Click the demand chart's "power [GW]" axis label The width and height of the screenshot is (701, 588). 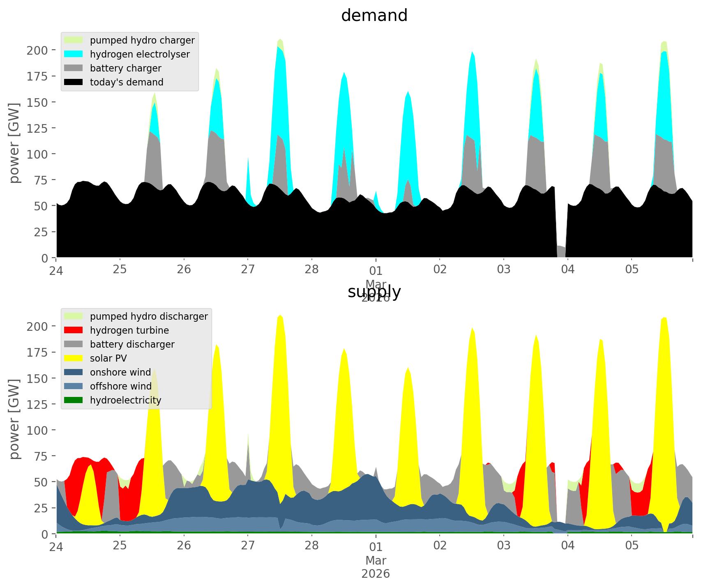15,143
